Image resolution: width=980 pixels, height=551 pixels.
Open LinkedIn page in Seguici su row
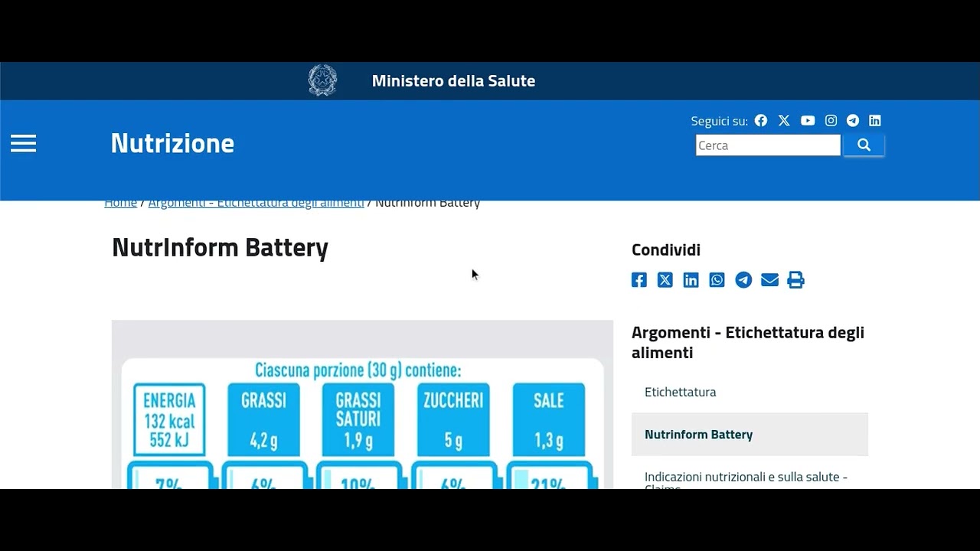coord(875,120)
